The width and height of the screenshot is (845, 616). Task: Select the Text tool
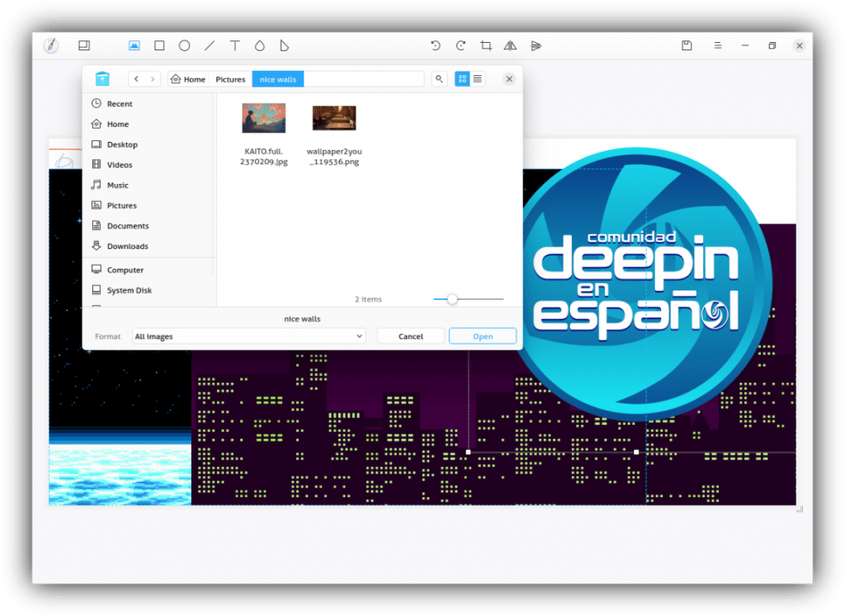tap(235, 46)
